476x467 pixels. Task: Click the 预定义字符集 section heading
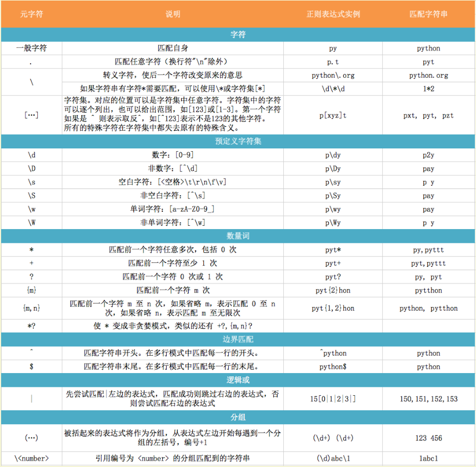pyautogui.click(x=238, y=141)
